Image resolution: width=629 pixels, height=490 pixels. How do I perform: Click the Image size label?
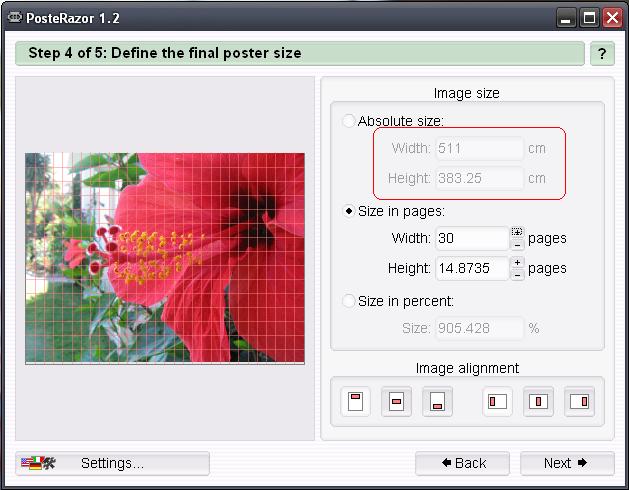[467, 93]
